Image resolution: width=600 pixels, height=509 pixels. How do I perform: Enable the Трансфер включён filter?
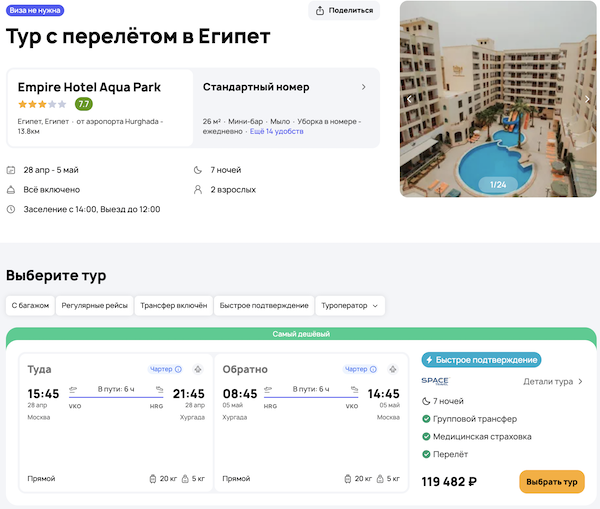click(x=174, y=306)
